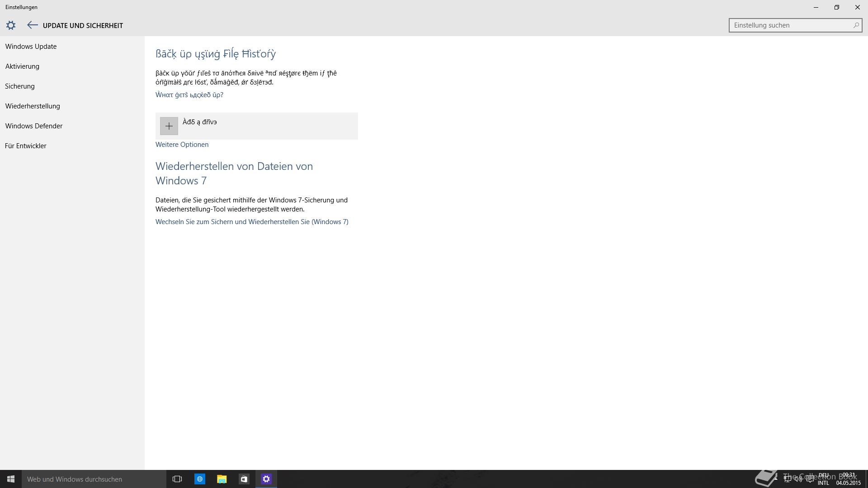Select Sicherung in the sidebar

pyautogui.click(x=20, y=86)
